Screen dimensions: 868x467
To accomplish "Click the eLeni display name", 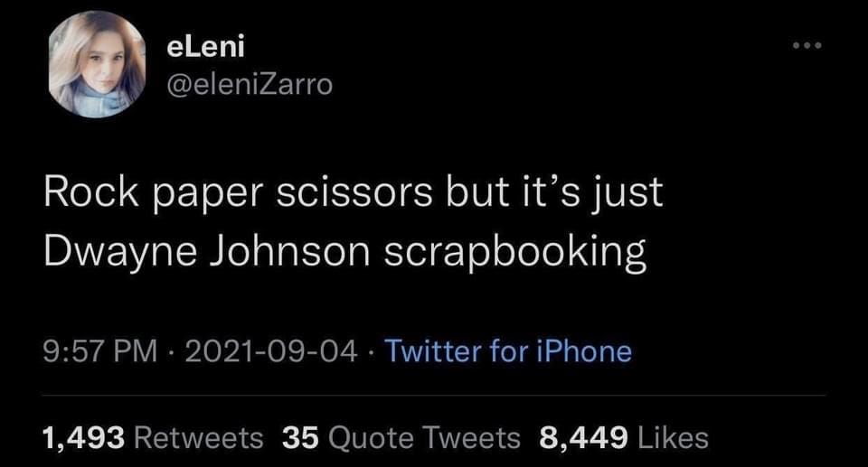I will point(205,46).
